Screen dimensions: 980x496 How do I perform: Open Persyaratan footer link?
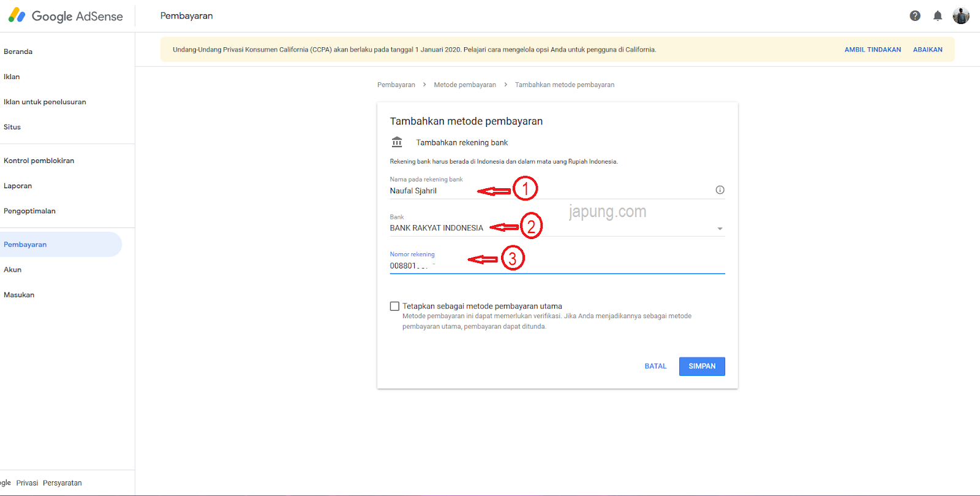pos(62,483)
